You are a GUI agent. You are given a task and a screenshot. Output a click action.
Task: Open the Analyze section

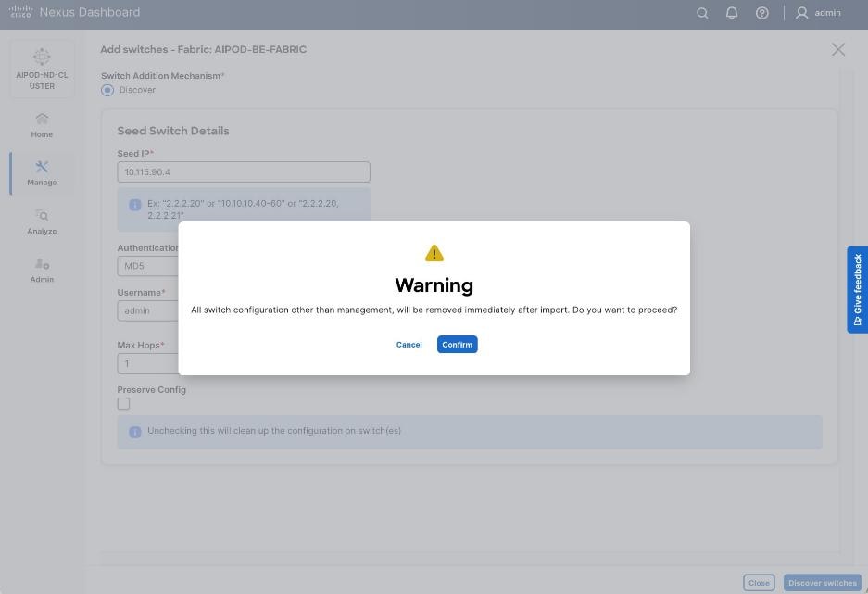pyautogui.click(x=41, y=221)
